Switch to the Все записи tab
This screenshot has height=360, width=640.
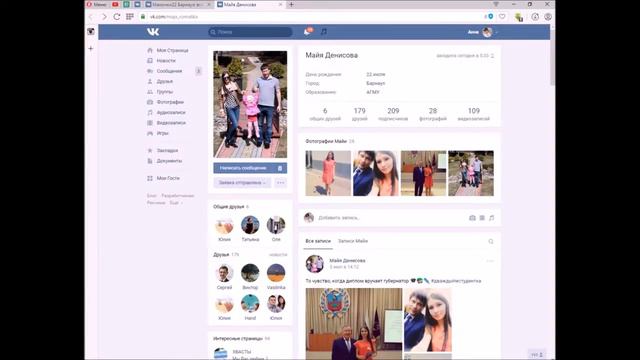point(318,241)
